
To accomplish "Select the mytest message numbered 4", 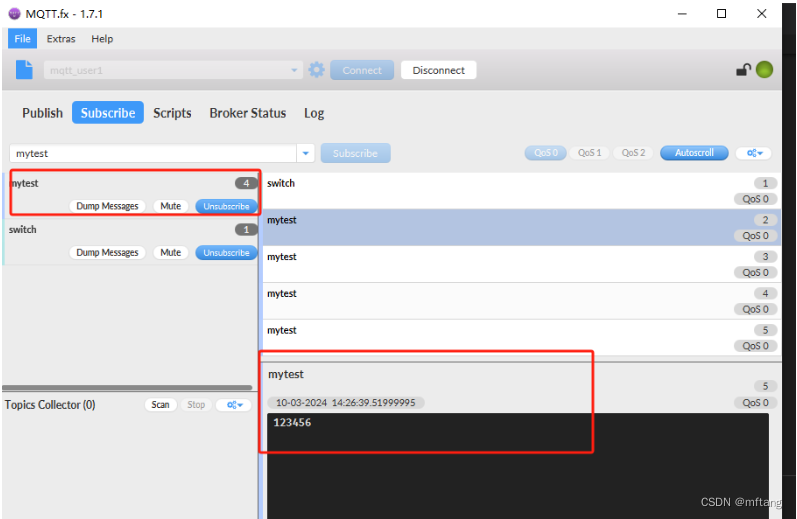I will (x=522, y=301).
